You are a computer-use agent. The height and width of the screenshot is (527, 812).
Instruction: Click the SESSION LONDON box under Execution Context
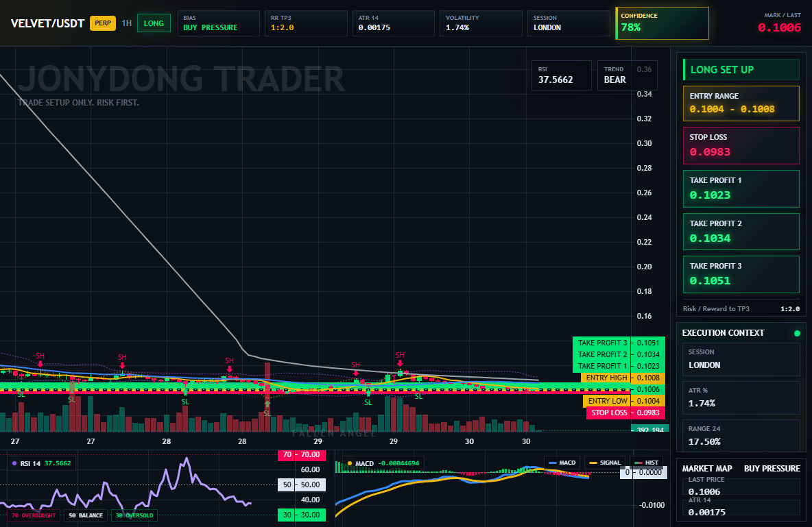[x=741, y=358]
